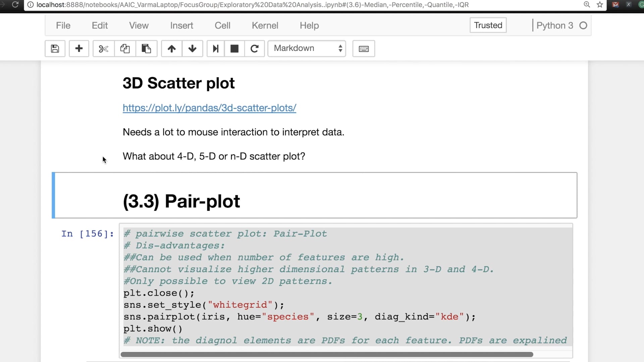Open the command palette keyboard icon
The image size is (644, 362).
pyautogui.click(x=364, y=49)
